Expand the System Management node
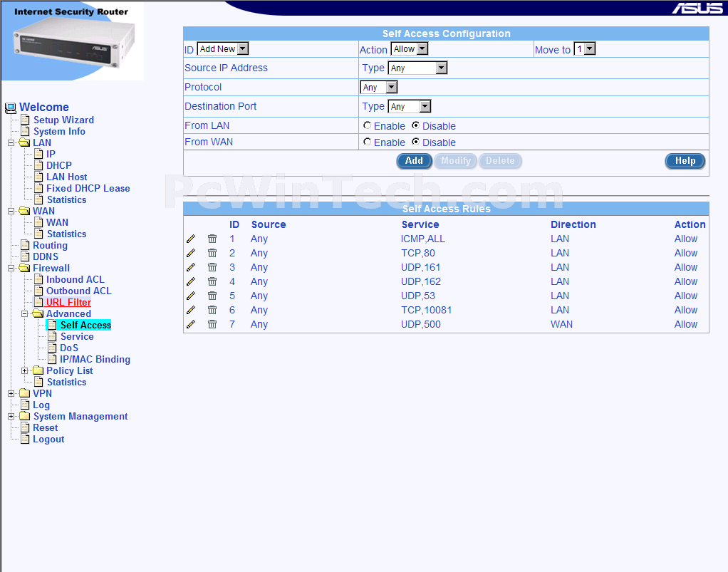The width and height of the screenshot is (728, 572). click(11, 417)
